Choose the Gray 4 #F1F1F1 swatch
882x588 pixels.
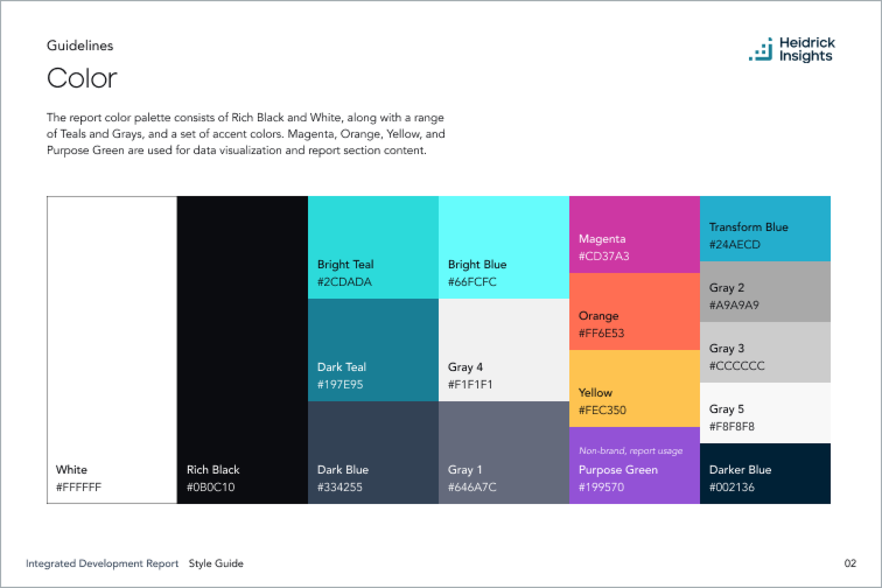coord(503,350)
